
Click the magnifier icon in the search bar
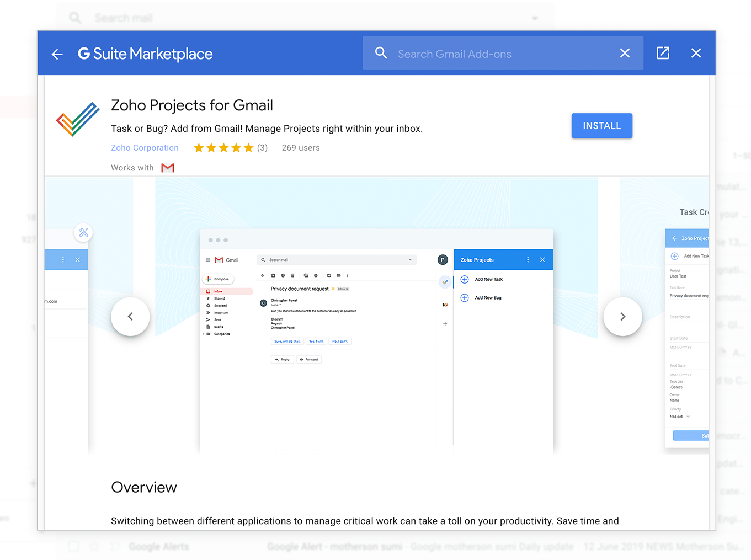381,52
